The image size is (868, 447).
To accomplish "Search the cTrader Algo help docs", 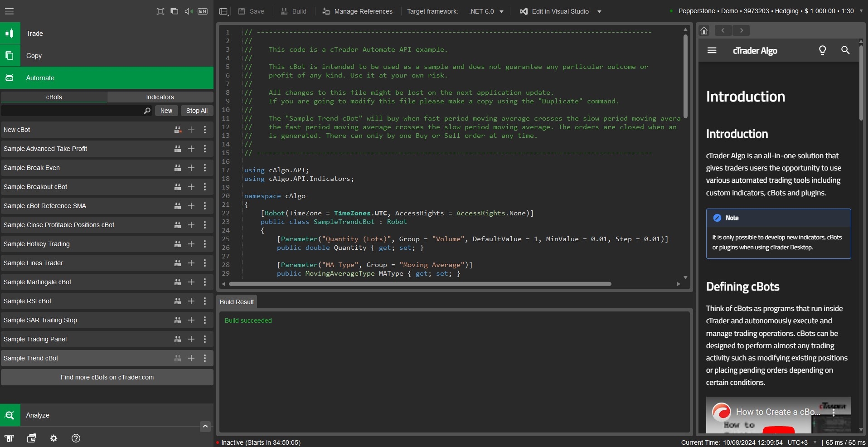I will point(845,50).
